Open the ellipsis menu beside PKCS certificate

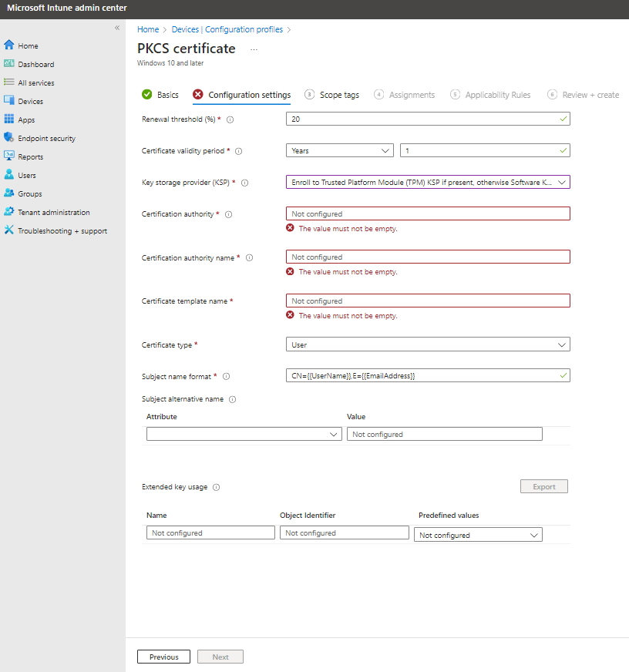pyautogui.click(x=254, y=50)
